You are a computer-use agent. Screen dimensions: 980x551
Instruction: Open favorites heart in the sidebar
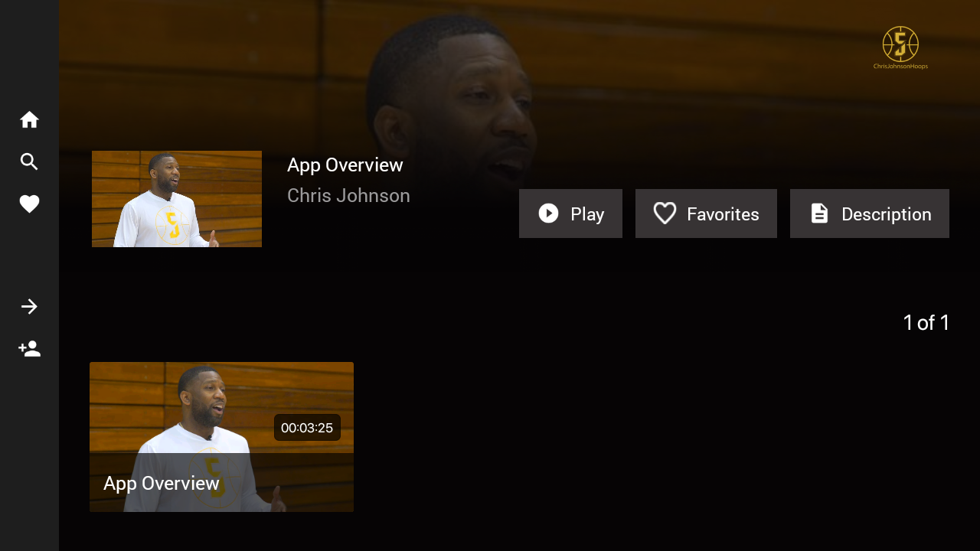[29, 204]
